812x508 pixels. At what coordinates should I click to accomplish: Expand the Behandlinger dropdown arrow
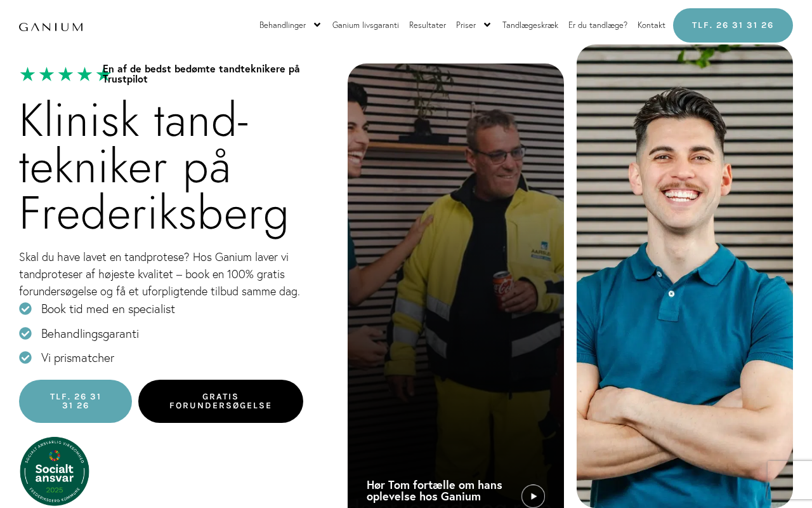[317, 25]
